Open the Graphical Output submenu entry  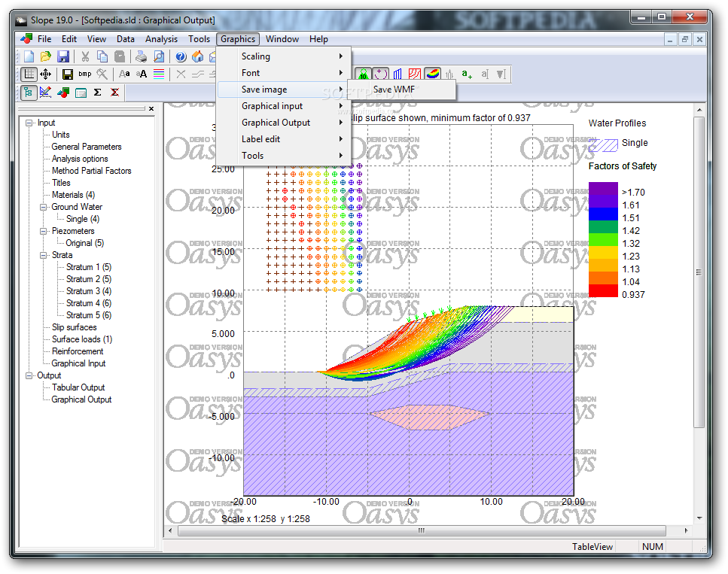coord(284,123)
